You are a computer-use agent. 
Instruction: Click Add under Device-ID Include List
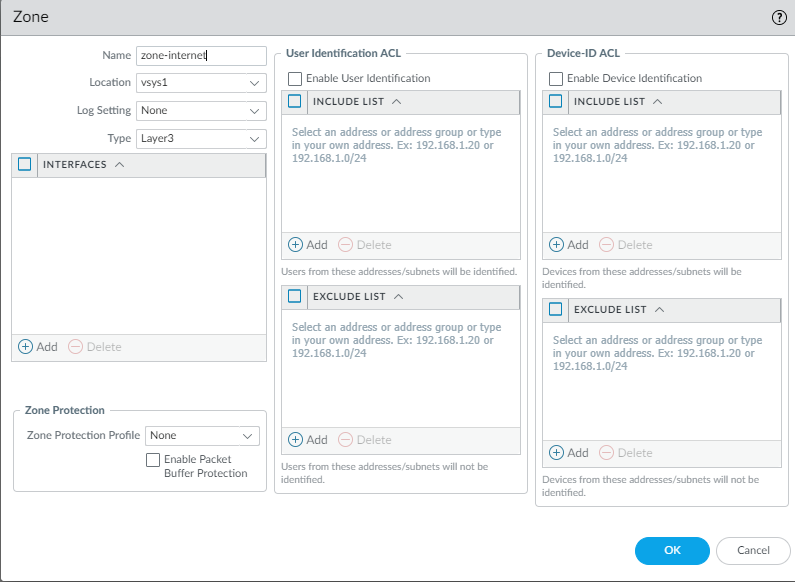(x=569, y=245)
